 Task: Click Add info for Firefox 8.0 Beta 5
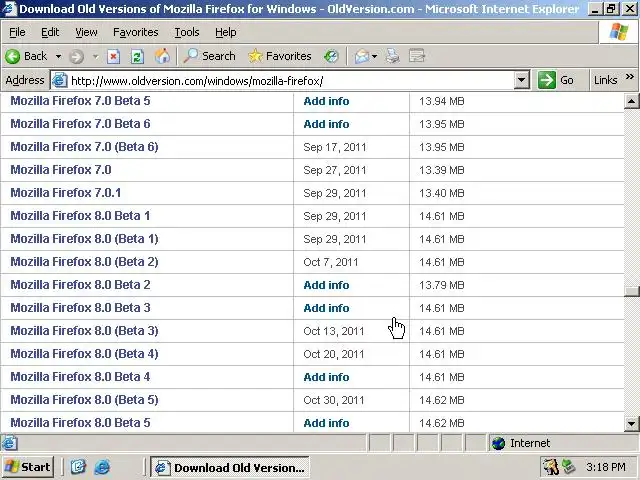click(x=326, y=423)
